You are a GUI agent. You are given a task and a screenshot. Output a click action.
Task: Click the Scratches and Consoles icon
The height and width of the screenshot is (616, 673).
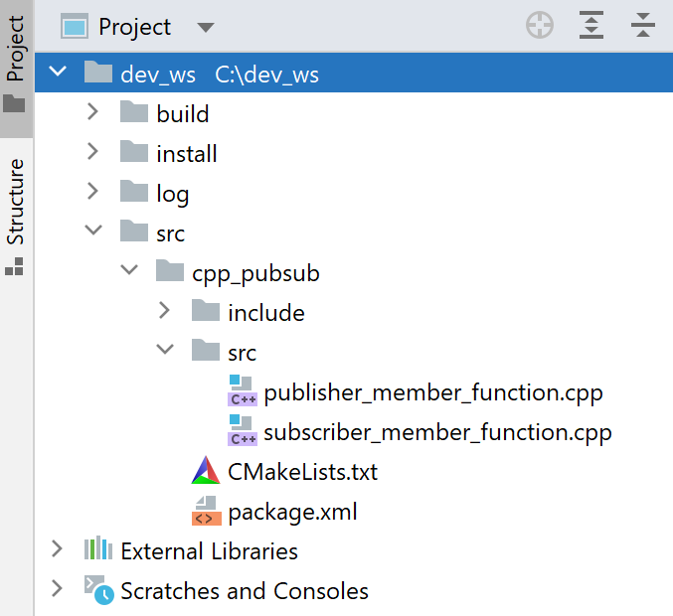pos(98,591)
